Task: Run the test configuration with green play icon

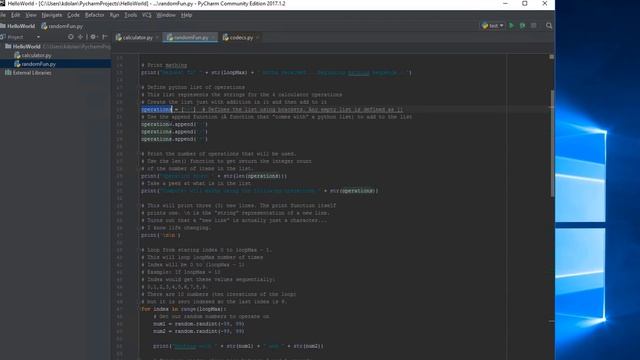Action: pos(511,25)
